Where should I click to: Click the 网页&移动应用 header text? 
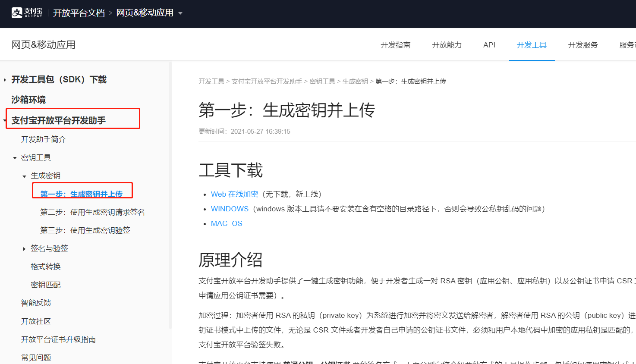click(145, 13)
